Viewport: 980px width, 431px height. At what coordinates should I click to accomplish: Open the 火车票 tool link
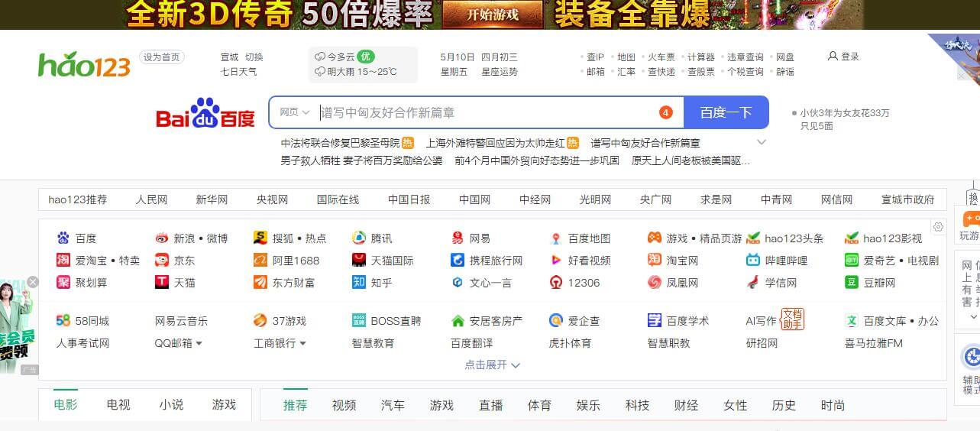coord(661,57)
